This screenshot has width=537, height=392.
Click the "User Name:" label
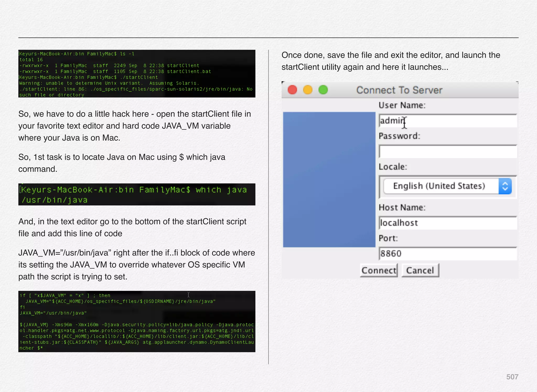click(x=402, y=105)
